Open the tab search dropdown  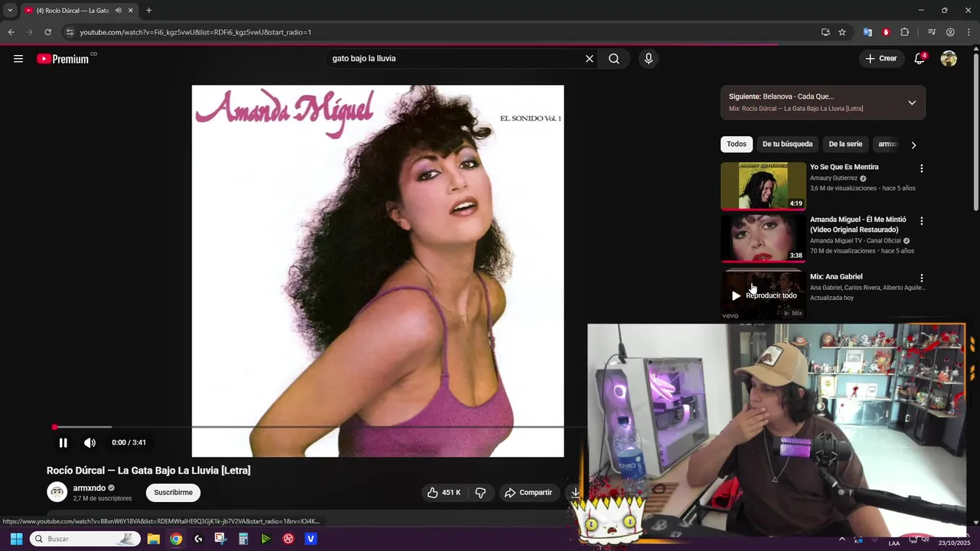pyautogui.click(x=10, y=11)
